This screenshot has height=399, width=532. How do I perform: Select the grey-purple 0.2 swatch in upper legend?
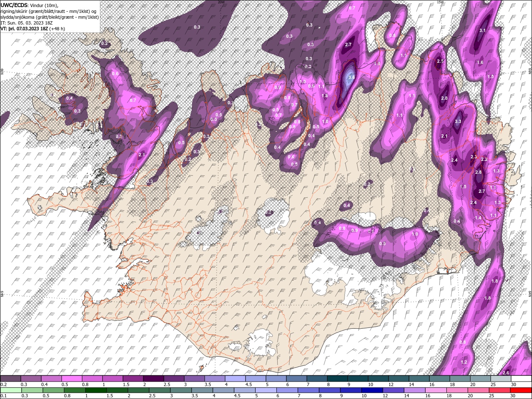(x=11, y=379)
